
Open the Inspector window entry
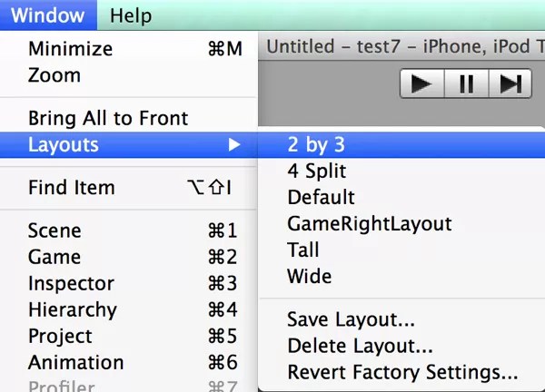click(71, 283)
